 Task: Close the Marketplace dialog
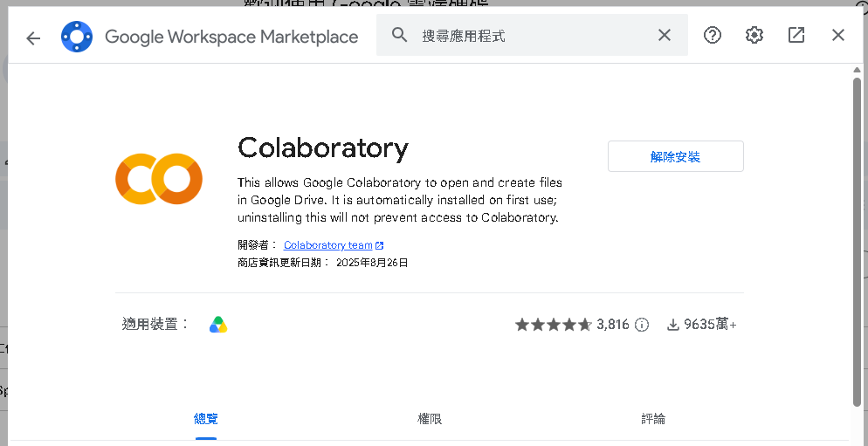838,35
